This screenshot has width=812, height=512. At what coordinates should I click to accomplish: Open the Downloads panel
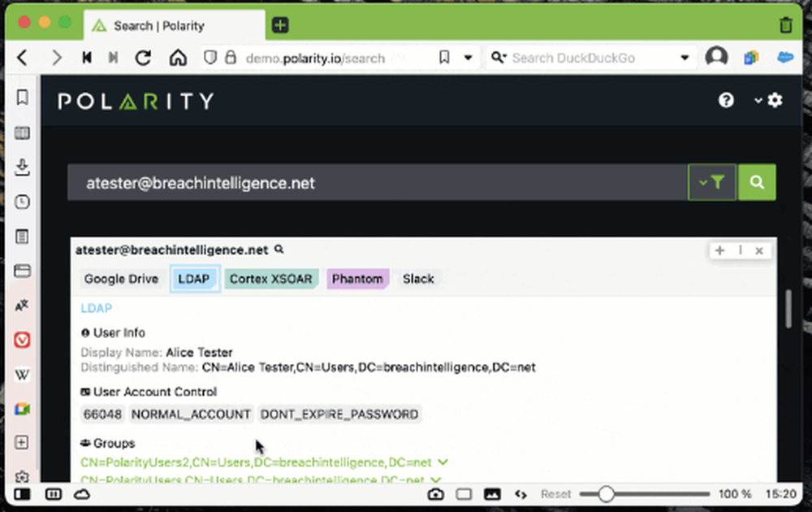[x=22, y=167]
